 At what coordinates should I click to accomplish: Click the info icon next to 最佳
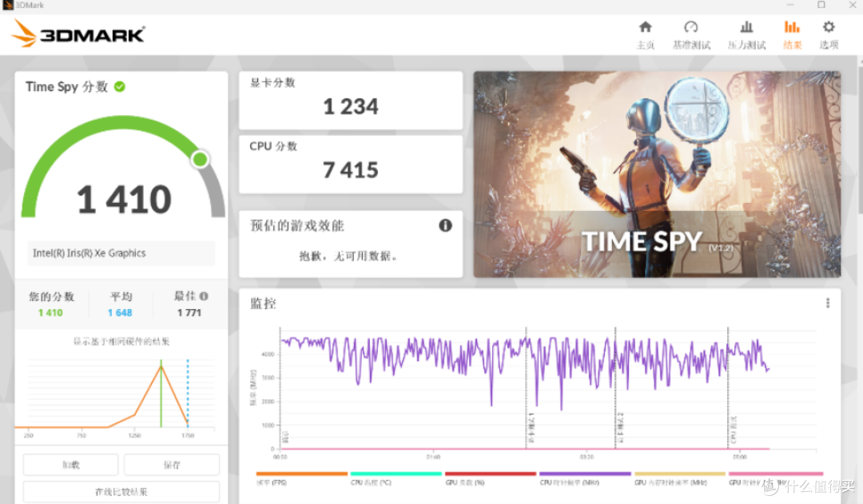point(204,296)
